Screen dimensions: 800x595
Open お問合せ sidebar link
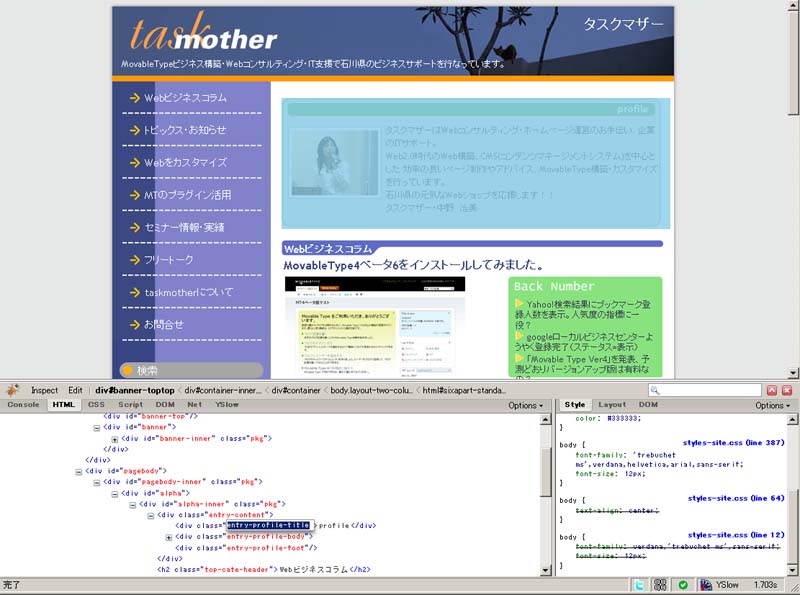[x=163, y=325]
